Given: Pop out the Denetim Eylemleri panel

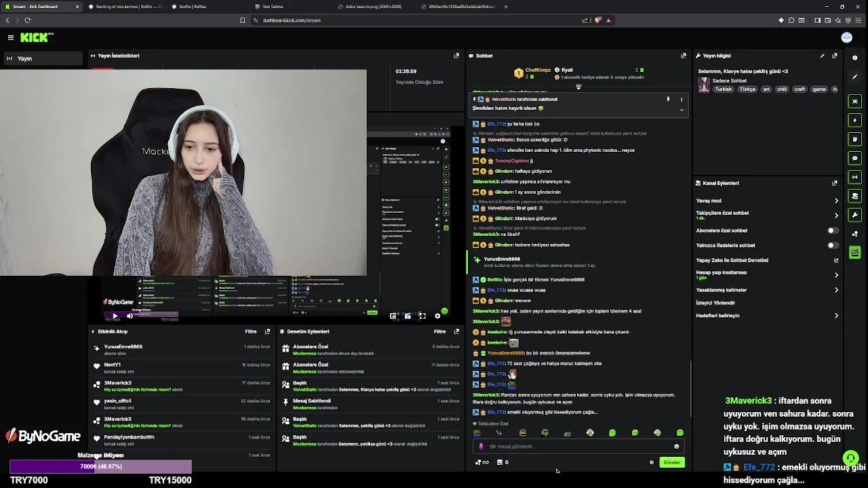Looking at the screenshot, I should pos(456,331).
